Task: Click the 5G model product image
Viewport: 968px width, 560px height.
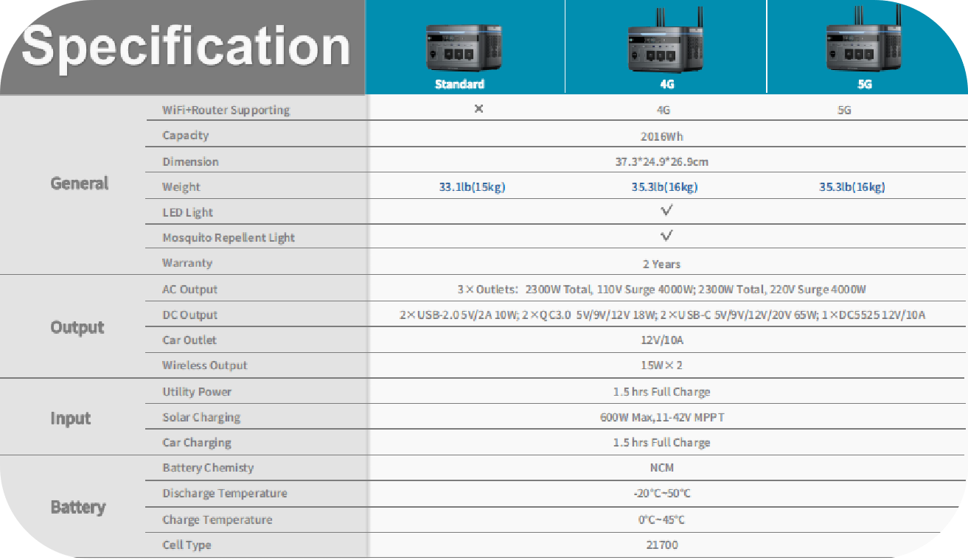Action: [864, 46]
